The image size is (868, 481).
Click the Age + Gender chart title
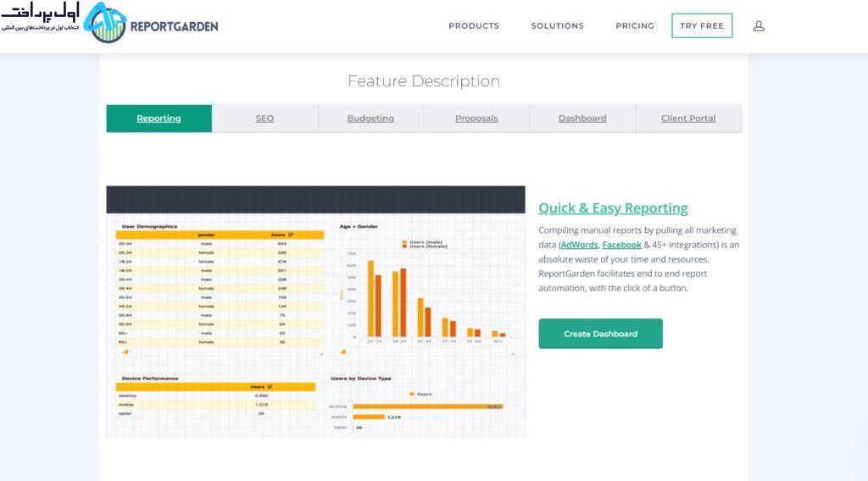tap(359, 226)
